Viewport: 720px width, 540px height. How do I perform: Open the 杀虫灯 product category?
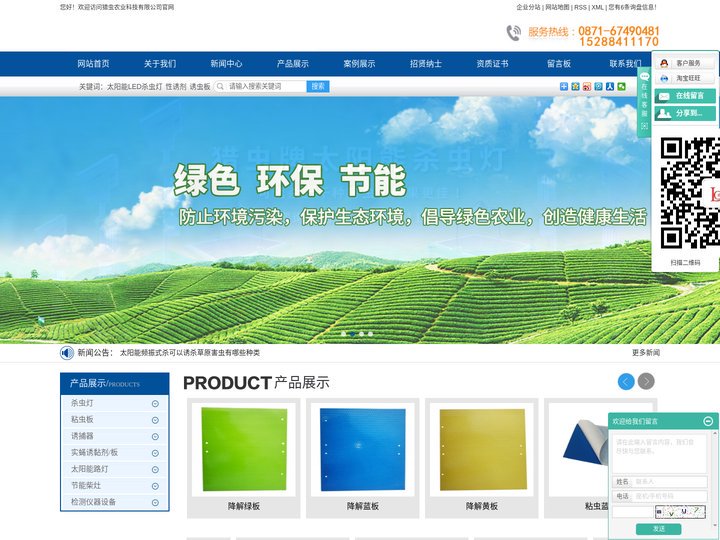(x=82, y=403)
